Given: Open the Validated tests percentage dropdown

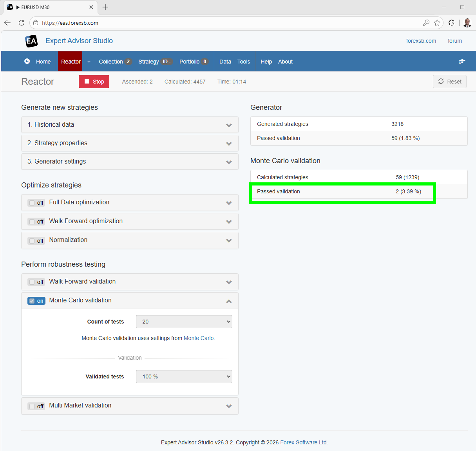Looking at the screenshot, I should 184,376.
